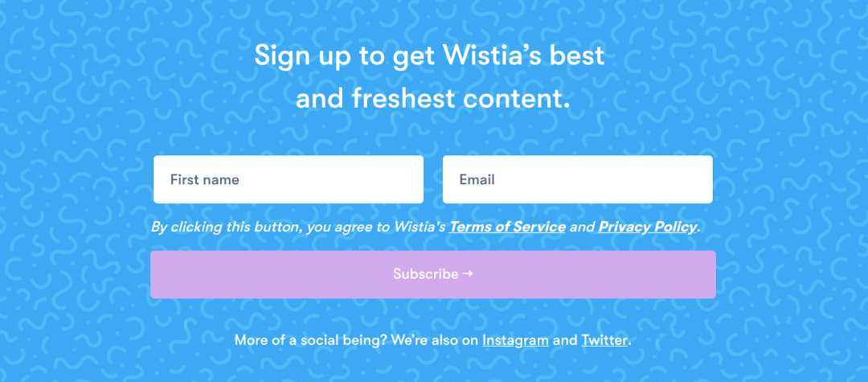
Task: Focus the First name input field
Action: tap(289, 179)
